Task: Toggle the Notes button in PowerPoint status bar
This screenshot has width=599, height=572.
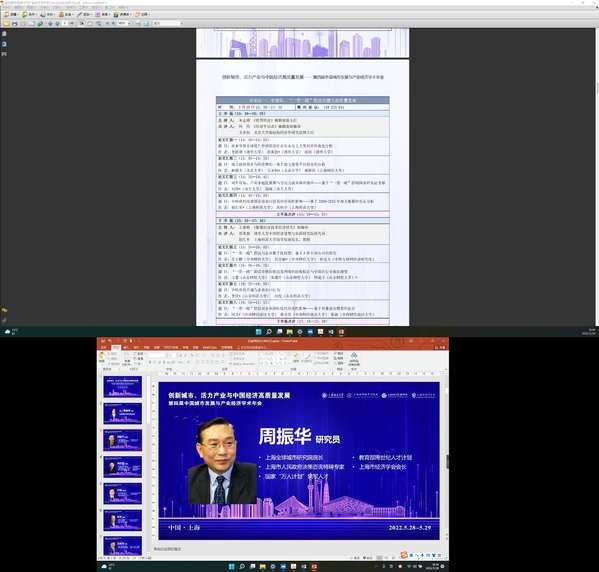Action: coord(356,558)
